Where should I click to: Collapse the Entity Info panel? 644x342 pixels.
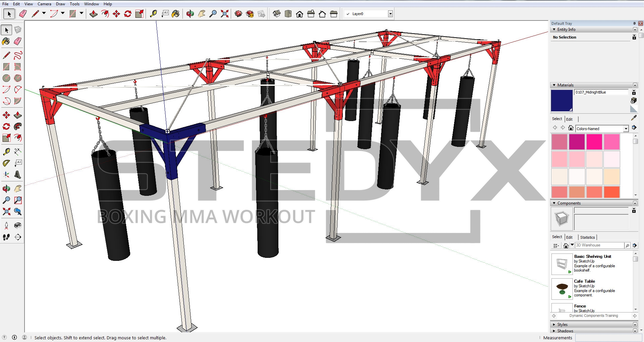point(554,30)
